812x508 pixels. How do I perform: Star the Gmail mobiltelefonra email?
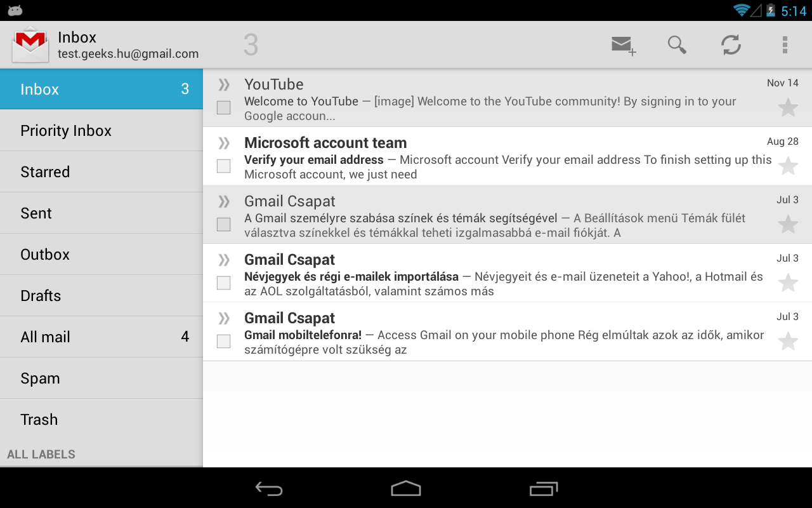788,341
